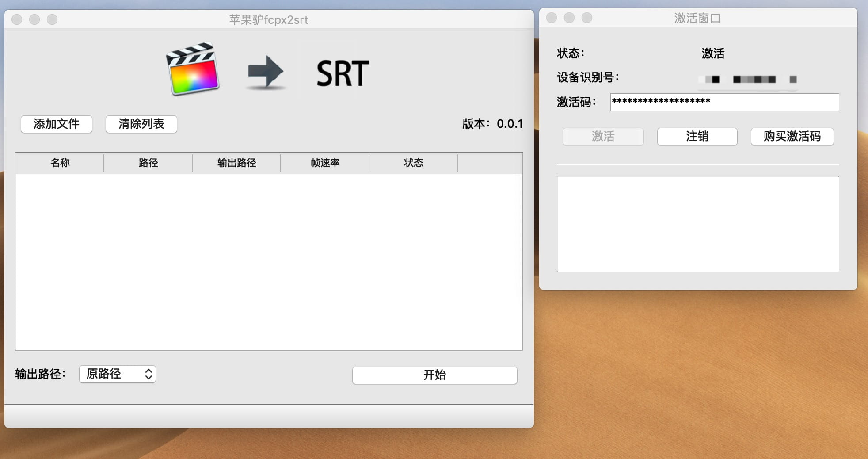This screenshot has width=868, height=459.
Task: Click the 清除列表 button
Action: 141,124
